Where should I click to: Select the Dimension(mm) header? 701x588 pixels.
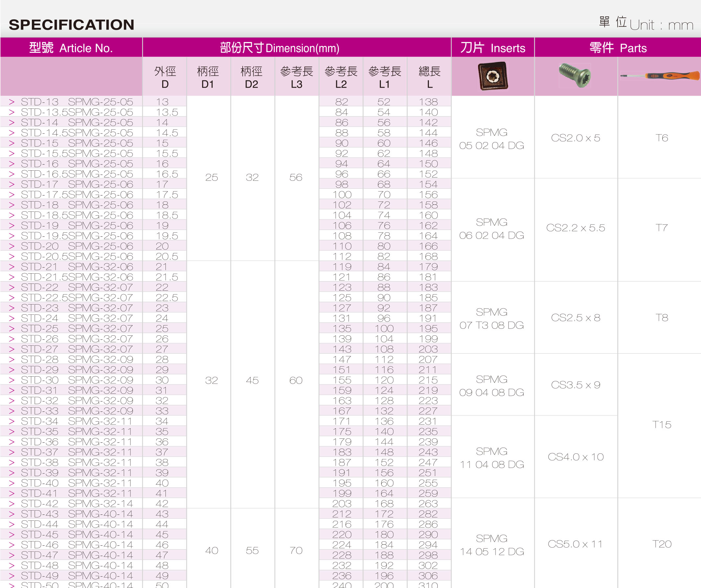coord(297,48)
